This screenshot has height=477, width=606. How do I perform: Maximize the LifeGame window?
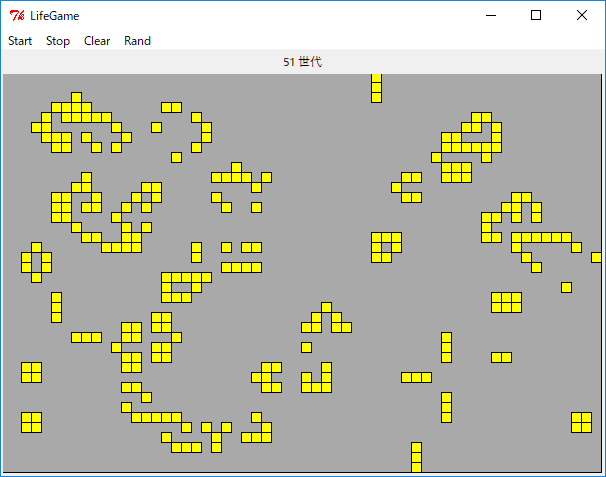tap(536, 15)
